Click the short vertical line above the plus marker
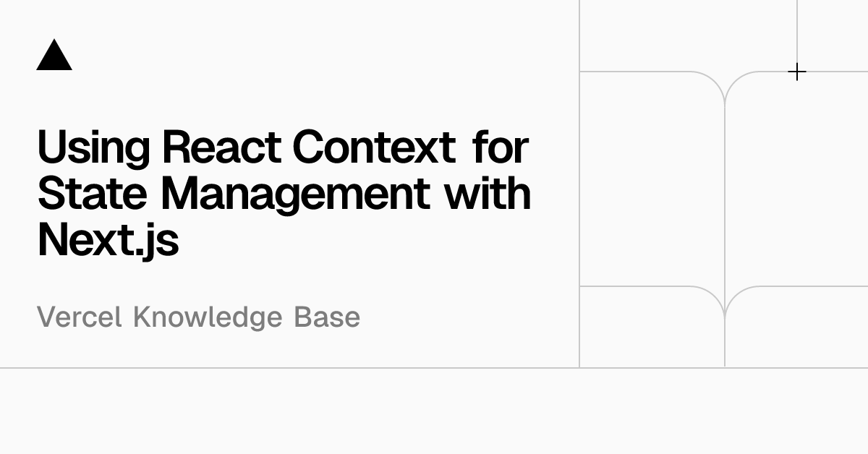 [x=797, y=29]
